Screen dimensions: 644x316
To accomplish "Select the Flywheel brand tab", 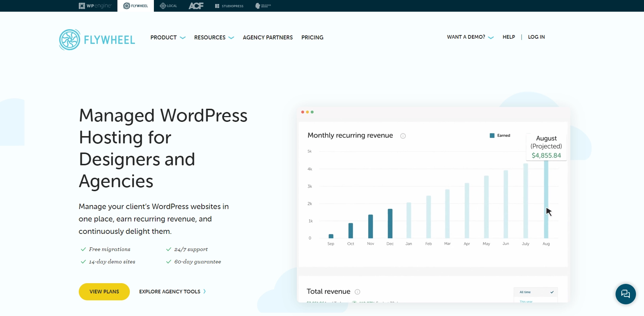I will point(136,6).
